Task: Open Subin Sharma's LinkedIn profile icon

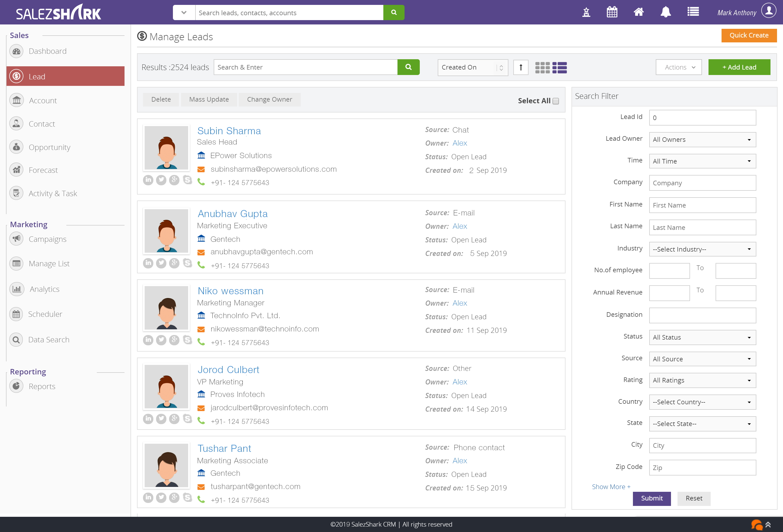Action: [x=148, y=180]
